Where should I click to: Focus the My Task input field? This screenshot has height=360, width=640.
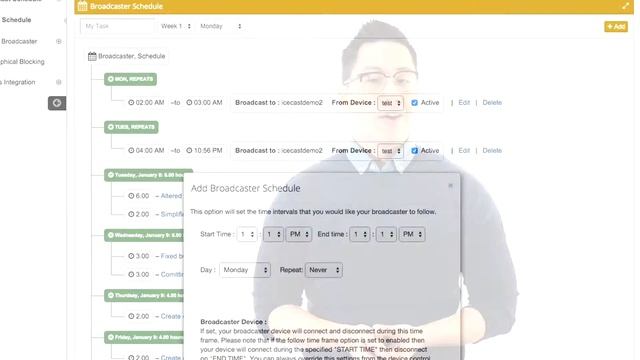117,26
